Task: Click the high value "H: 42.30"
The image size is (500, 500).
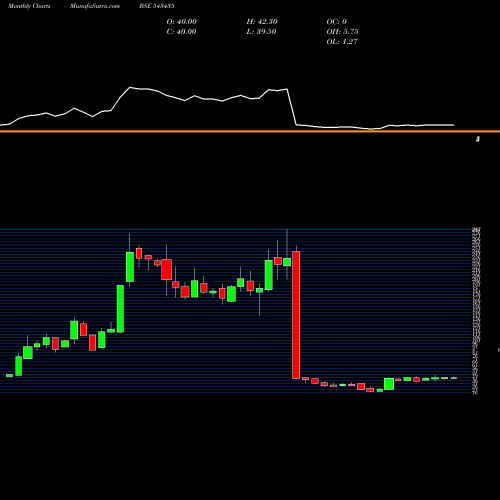Action: point(262,22)
